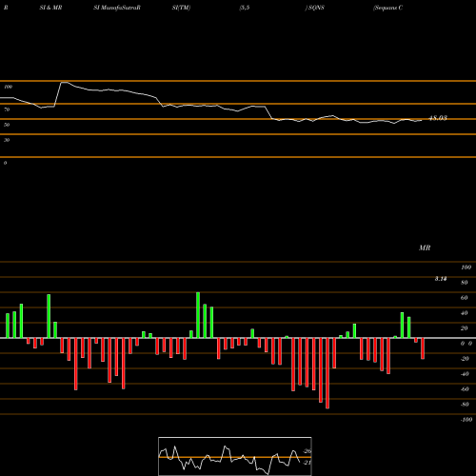Select the 'SI(TM)' header text
Viewport: 476px width, 476px height.
181,8
